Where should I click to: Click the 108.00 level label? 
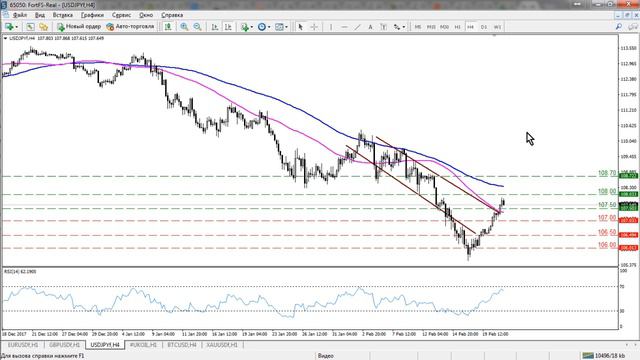(607, 191)
